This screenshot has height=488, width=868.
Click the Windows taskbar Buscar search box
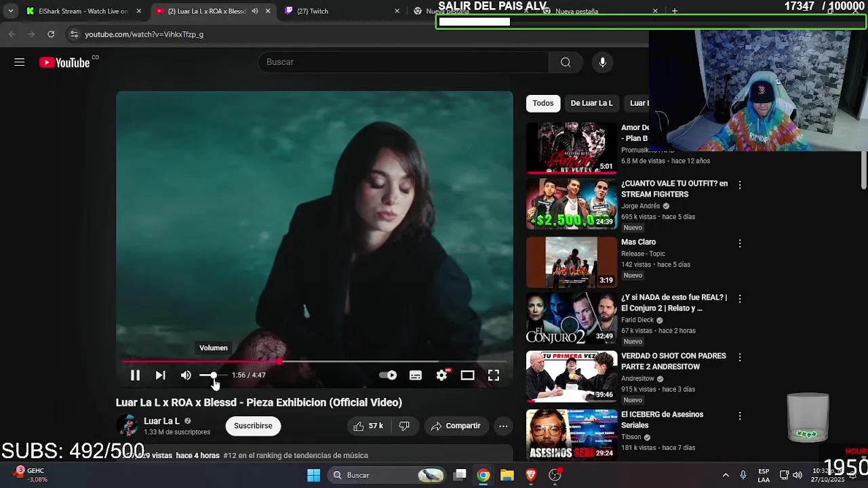[x=388, y=475]
